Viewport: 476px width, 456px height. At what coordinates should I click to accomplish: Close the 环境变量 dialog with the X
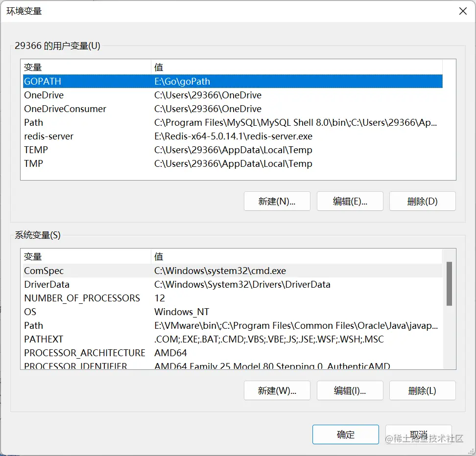463,11
